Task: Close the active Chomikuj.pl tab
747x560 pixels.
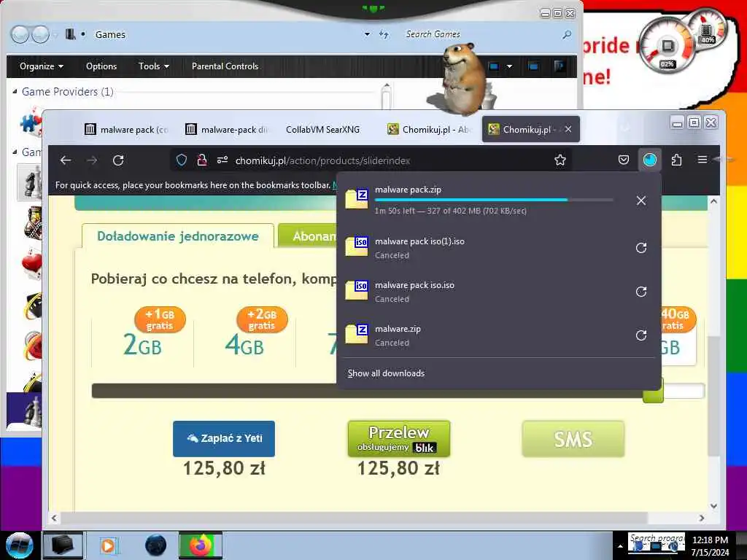Action: click(568, 129)
